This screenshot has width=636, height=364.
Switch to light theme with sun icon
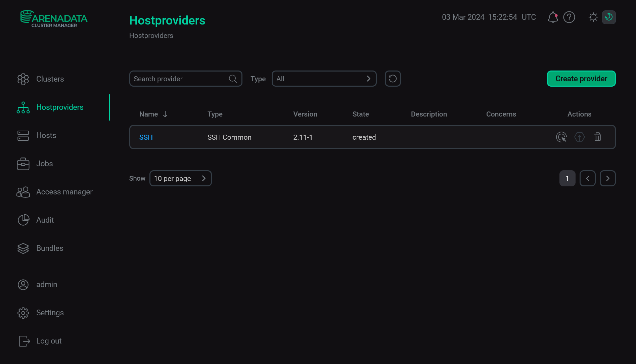593,17
